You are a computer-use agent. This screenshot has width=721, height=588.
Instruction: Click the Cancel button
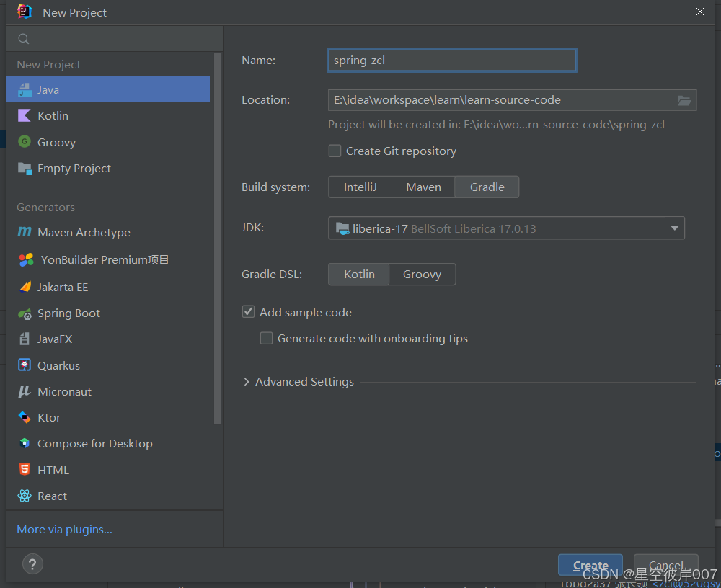click(x=665, y=565)
